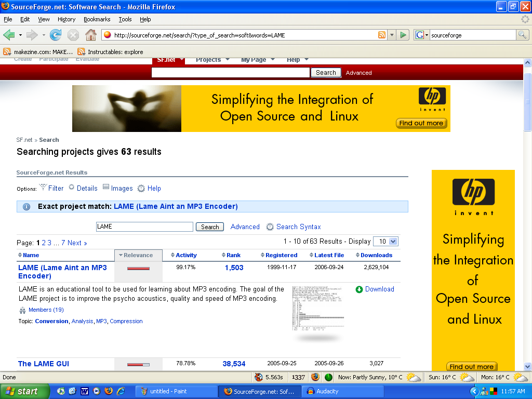Screen dimensions: 532x399
Task: Click the Filter funnel icon
Action: pos(43,187)
